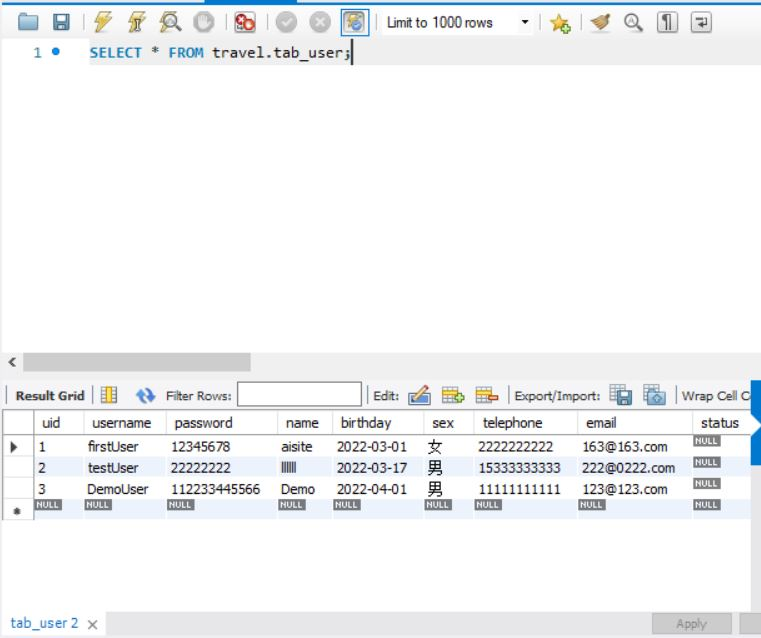The image size is (761, 638).
Task: Save snippet with star plus icon
Action: click(560, 23)
